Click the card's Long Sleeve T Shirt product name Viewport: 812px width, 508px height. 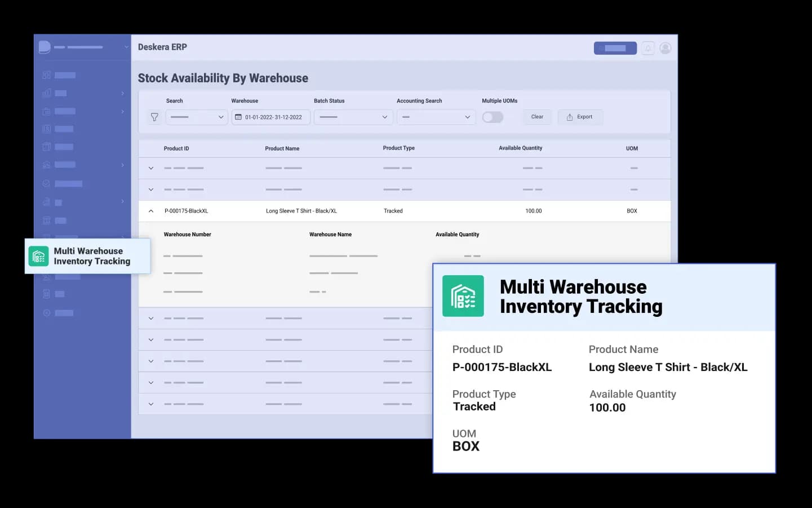coord(668,367)
